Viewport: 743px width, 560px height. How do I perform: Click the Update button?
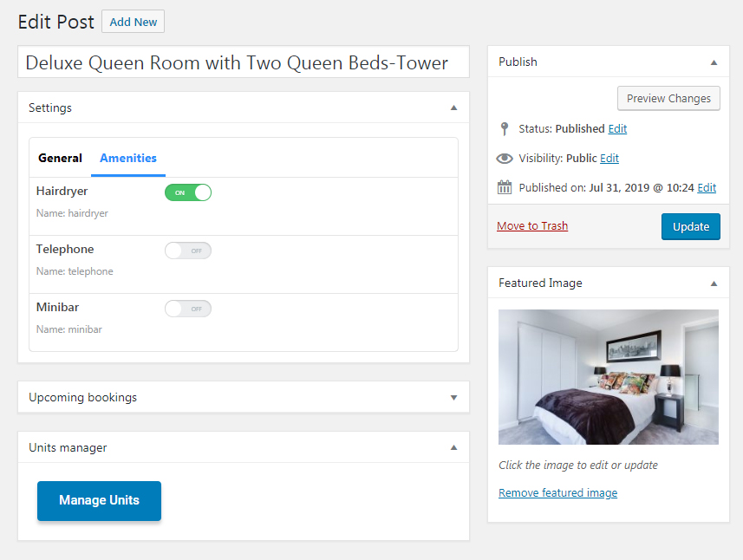(691, 226)
